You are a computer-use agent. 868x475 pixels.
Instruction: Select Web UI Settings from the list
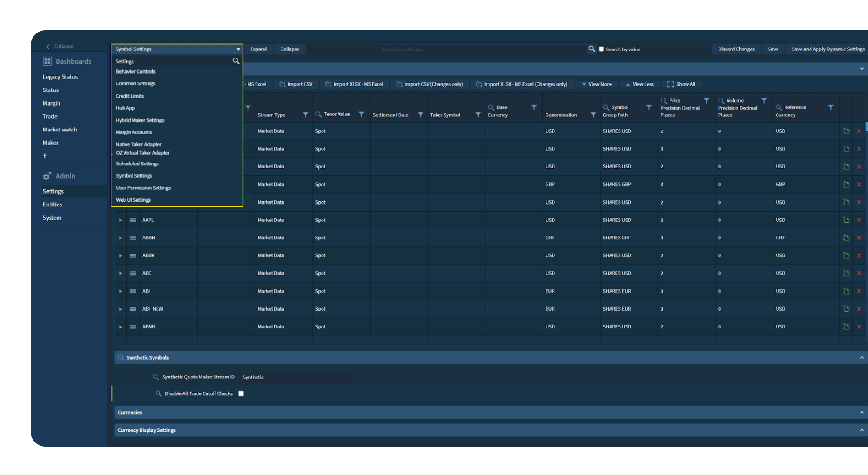coord(133,200)
